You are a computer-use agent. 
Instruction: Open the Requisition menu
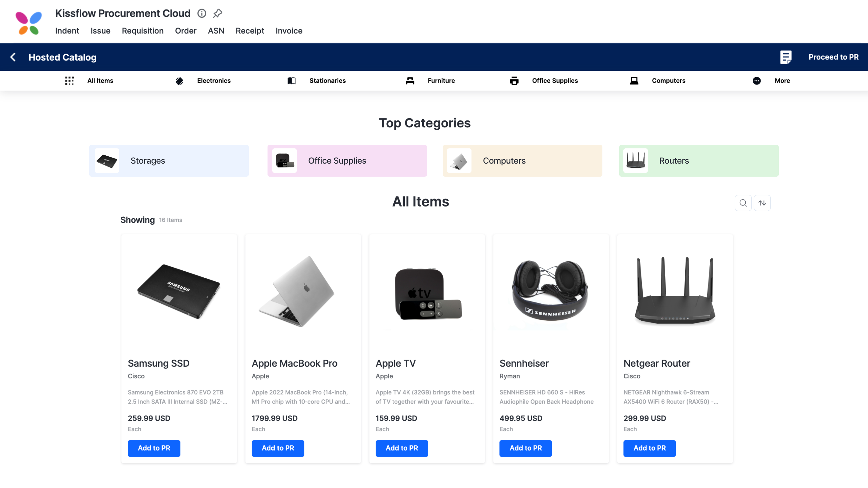(x=143, y=31)
